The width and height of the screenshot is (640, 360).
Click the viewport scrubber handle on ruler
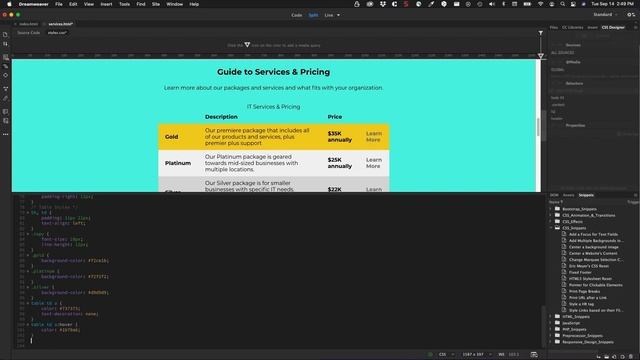click(x=540, y=56)
